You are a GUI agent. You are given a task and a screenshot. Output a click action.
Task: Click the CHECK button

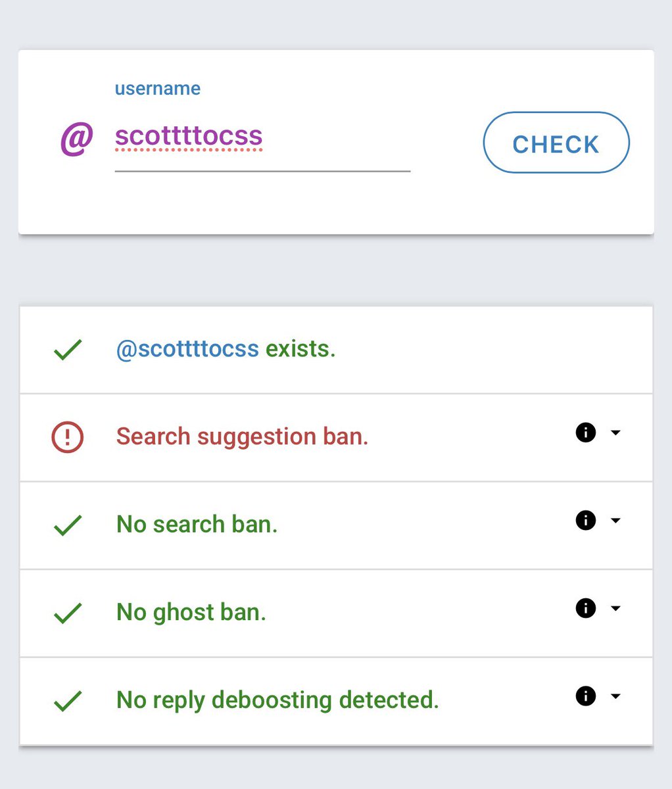click(x=556, y=143)
